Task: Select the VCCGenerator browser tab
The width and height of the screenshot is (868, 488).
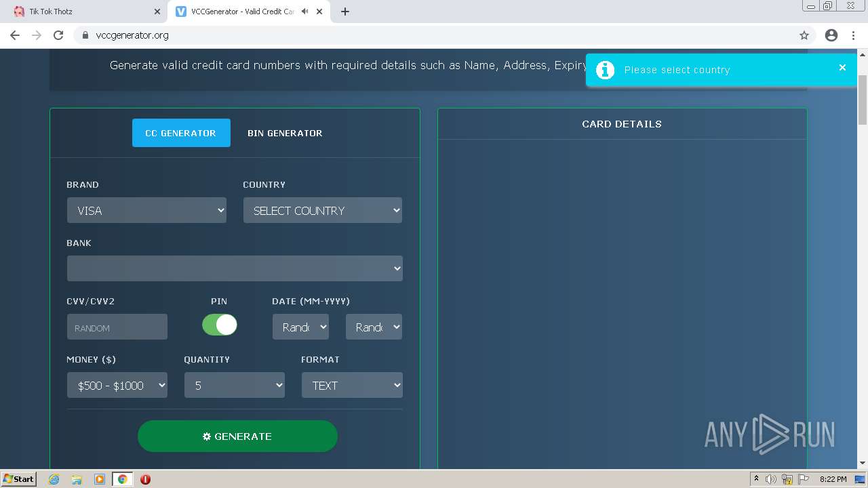Action: 249,12
